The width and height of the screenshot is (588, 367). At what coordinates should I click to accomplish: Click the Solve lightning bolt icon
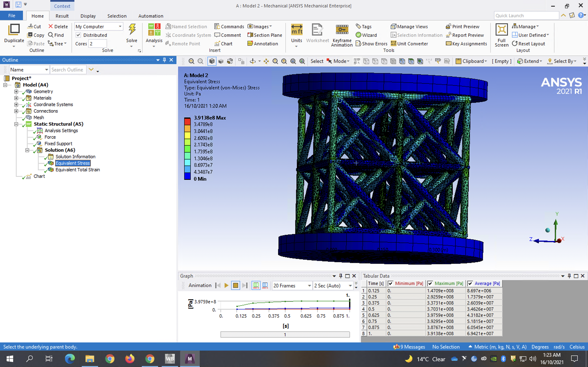(132, 29)
